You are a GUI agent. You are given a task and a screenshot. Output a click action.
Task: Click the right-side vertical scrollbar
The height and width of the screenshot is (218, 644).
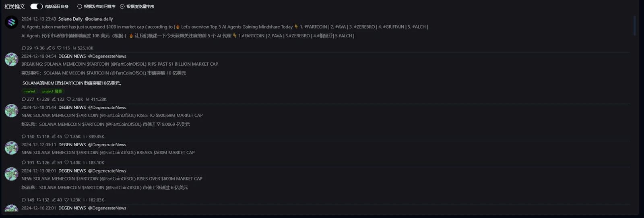635,26
